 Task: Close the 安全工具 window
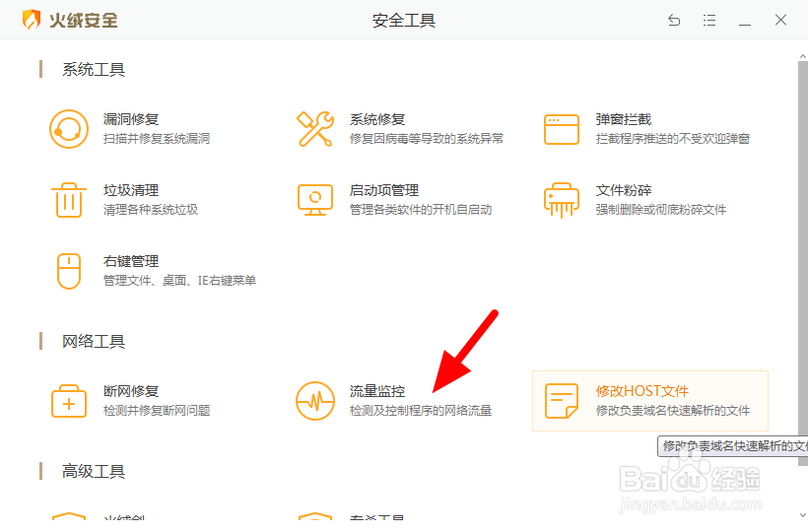[x=780, y=20]
